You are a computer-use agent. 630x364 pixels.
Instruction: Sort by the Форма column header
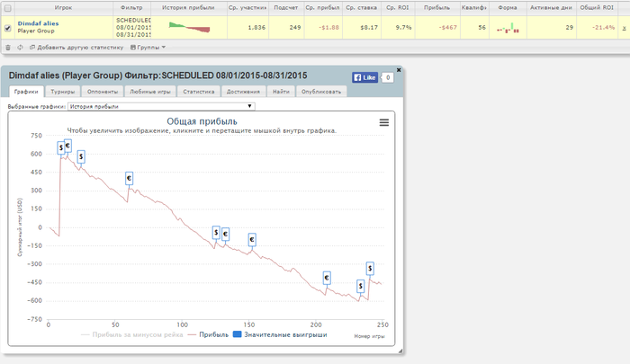pyautogui.click(x=508, y=7)
